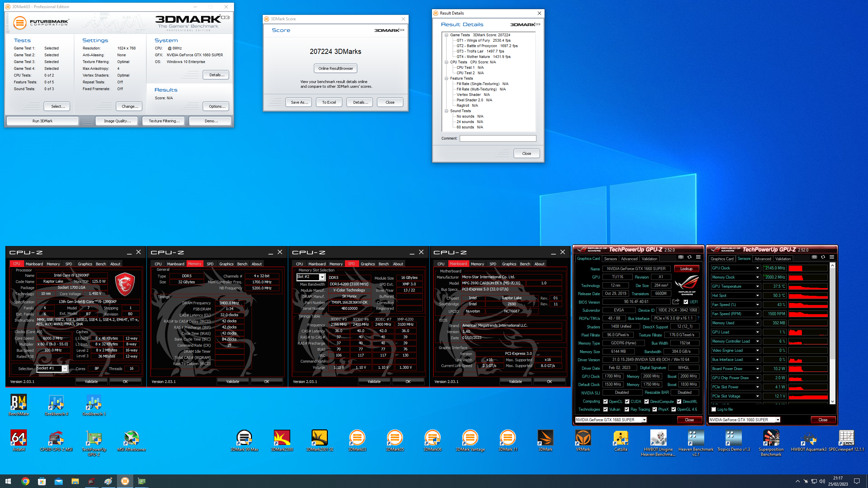Click the refresh icon in the GPU-Z Sensors window
The height and width of the screenshot is (488, 868).
point(823,257)
